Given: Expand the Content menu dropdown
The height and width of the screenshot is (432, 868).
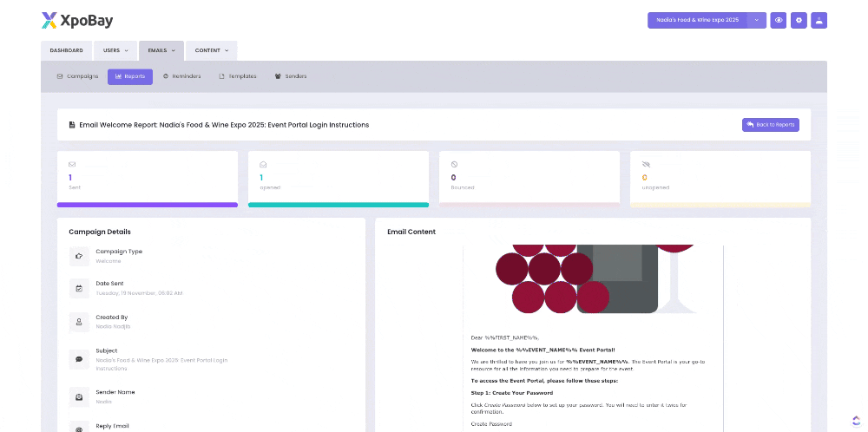Looking at the screenshot, I should 211,50.
